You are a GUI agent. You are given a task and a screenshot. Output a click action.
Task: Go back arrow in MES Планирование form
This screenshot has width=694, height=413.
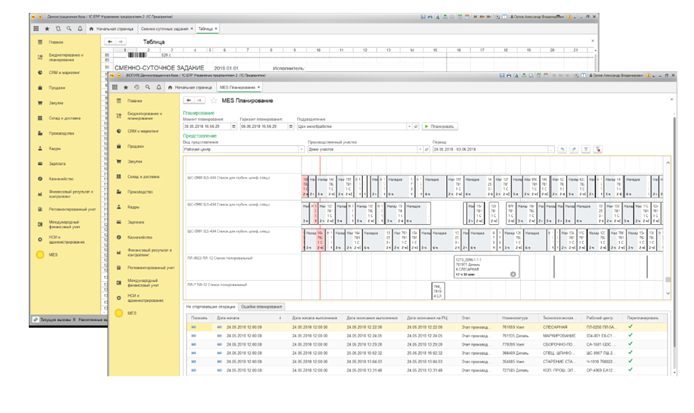tap(189, 100)
